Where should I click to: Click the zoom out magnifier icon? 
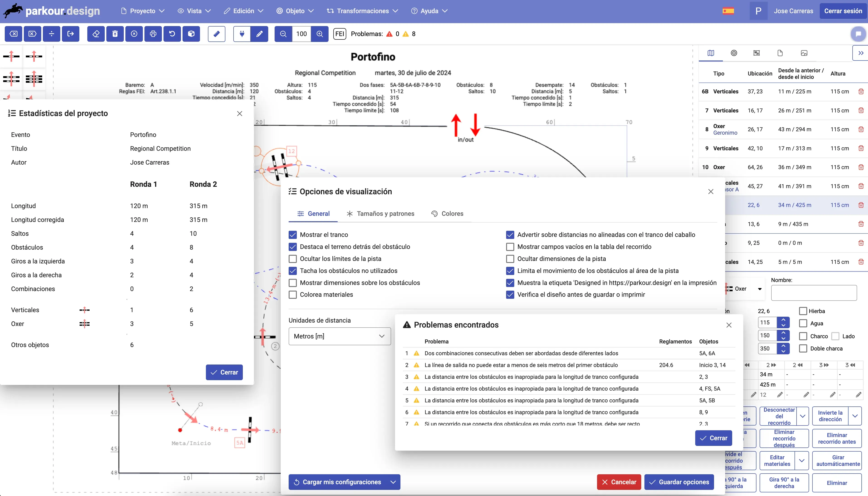[283, 34]
